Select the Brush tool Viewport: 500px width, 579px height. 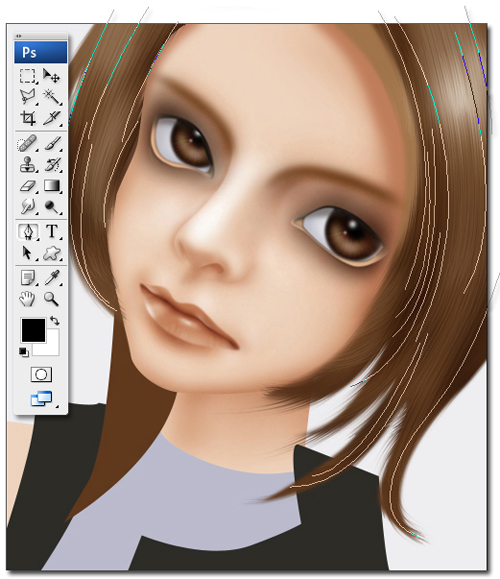coord(52,143)
